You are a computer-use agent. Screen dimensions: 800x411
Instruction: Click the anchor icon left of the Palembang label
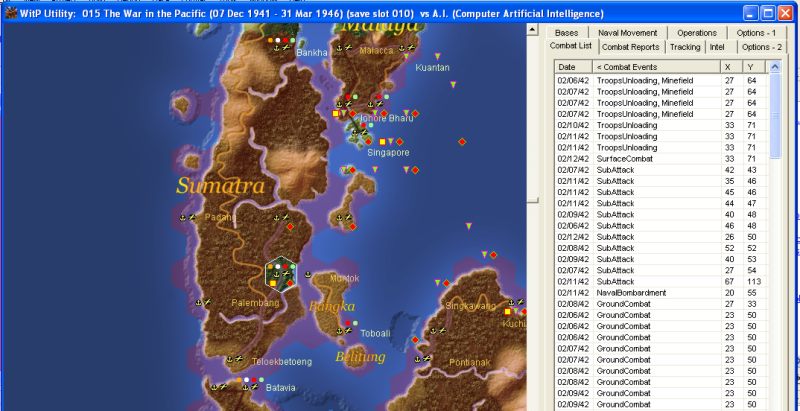coord(198,302)
